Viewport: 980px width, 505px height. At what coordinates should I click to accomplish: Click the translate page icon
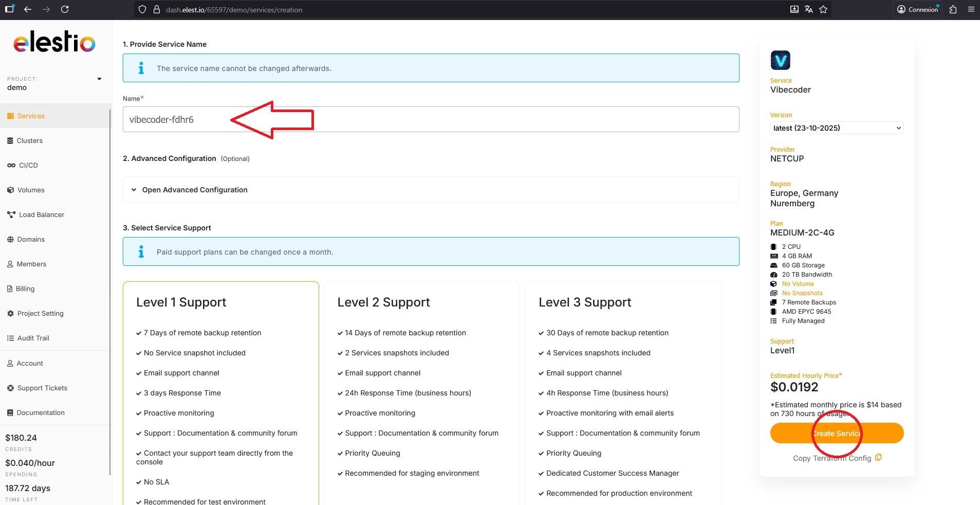pyautogui.click(x=809, y=9)
